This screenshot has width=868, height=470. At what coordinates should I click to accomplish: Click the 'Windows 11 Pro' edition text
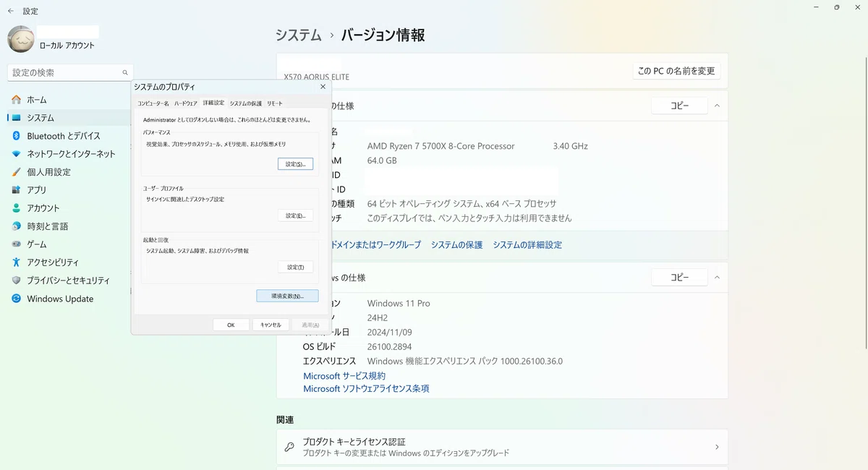coord(399,304)
